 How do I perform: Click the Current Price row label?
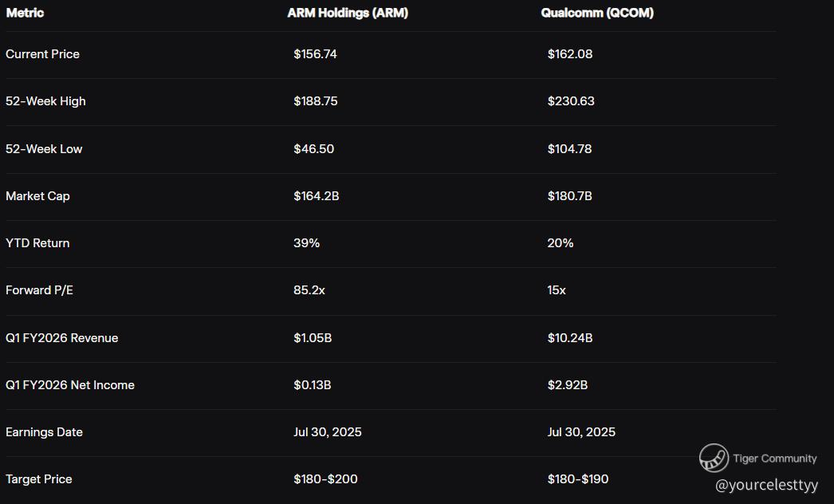[x=42, y=54]
